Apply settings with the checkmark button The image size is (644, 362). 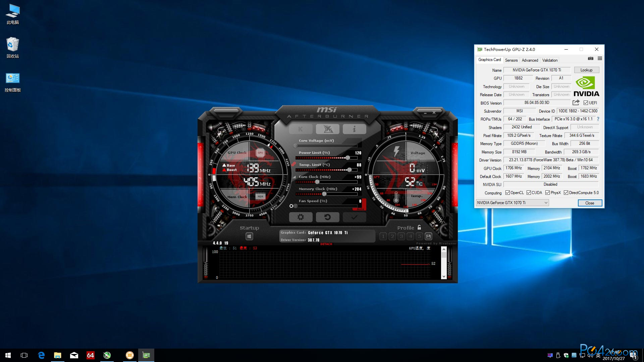pyautogui.click(x=354, y=217)
